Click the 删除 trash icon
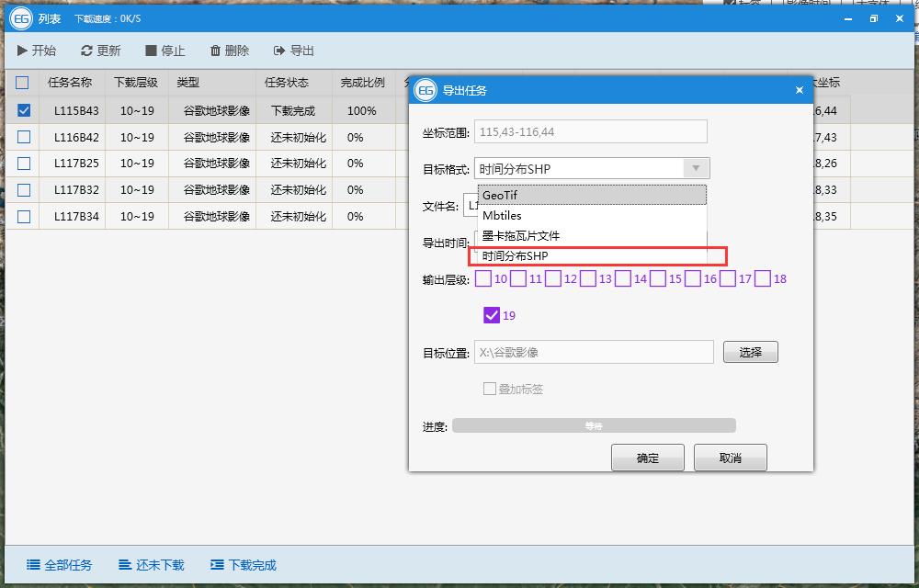The width and height of the screenshot is (919, 588). point(215,51)
